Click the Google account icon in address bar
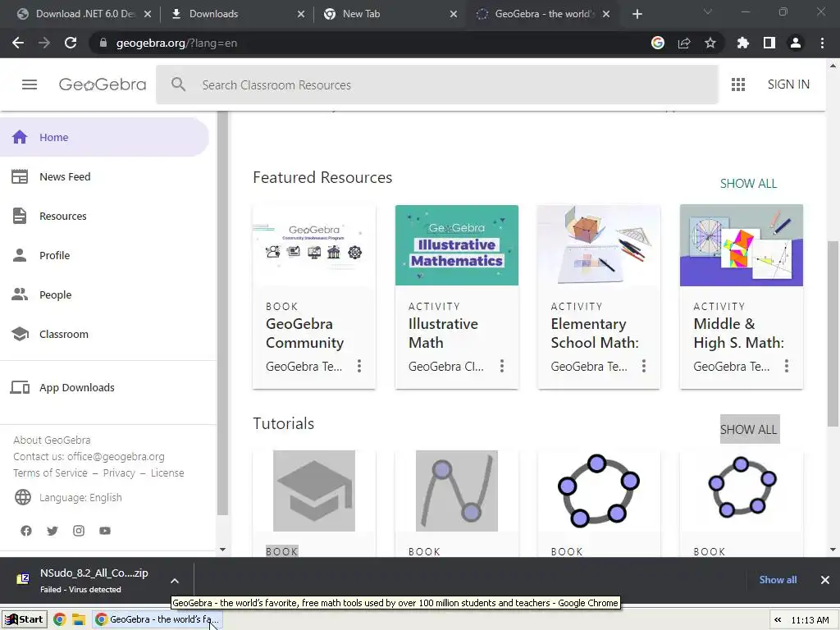The height and width of the screenshot is (630, 840). coord(658,43)
